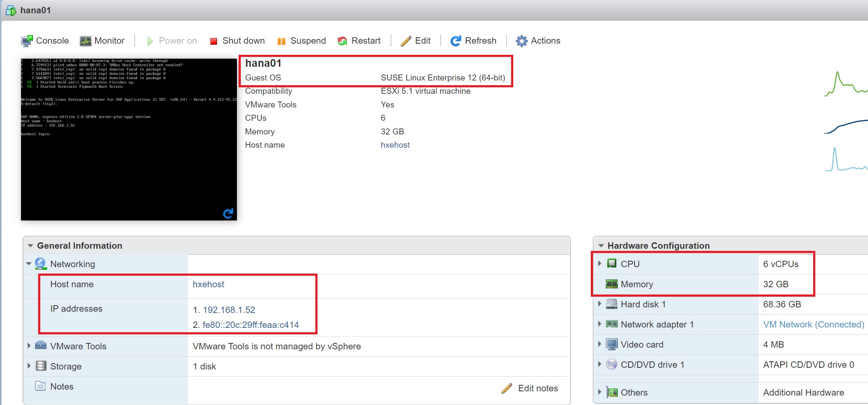Refresh the console thumbnail via corner icon
Screen dimensions: 868x405
[228, 213]
